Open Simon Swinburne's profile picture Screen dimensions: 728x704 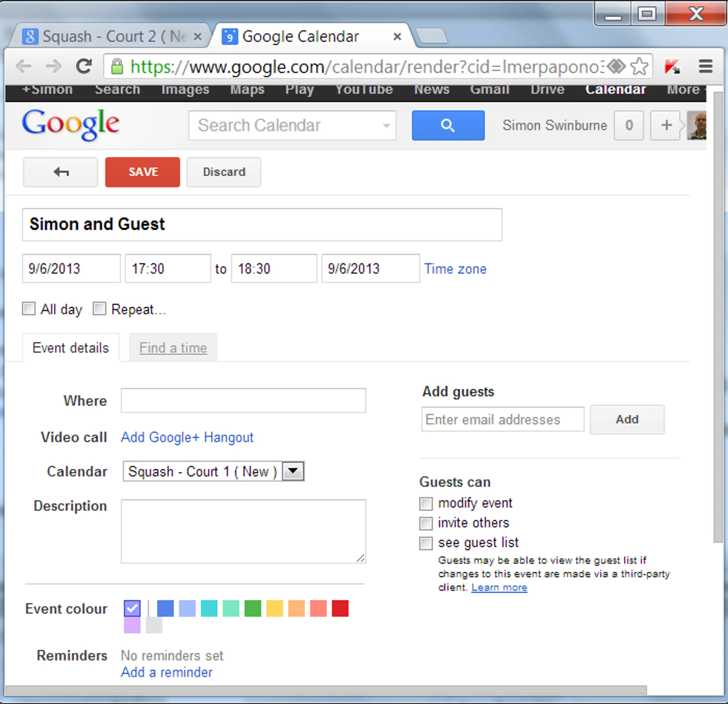point(696,125)
